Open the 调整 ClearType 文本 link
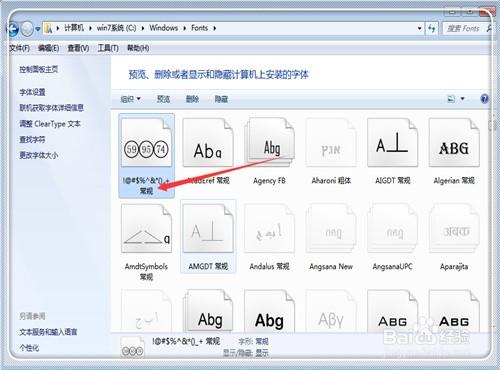 click(x=50, y=124)
